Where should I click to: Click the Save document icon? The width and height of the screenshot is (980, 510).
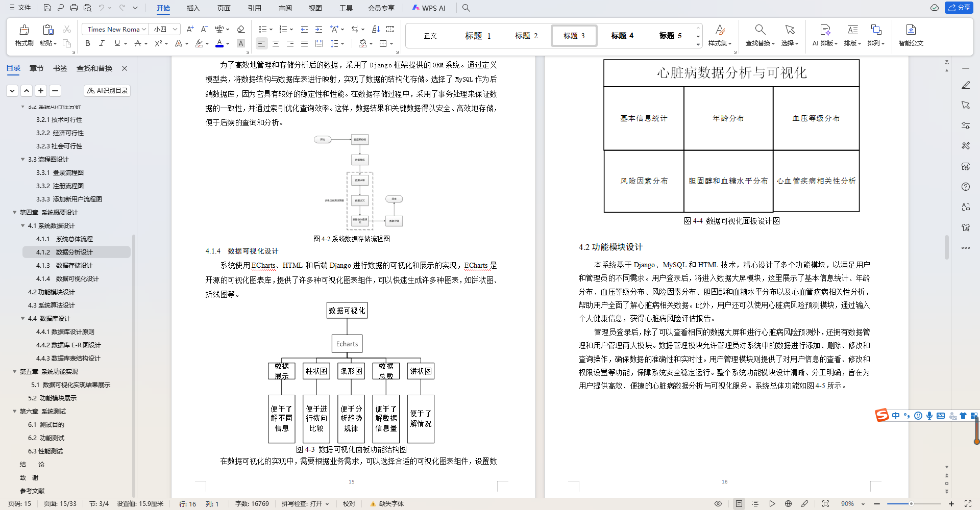click(x=47, y=8)
